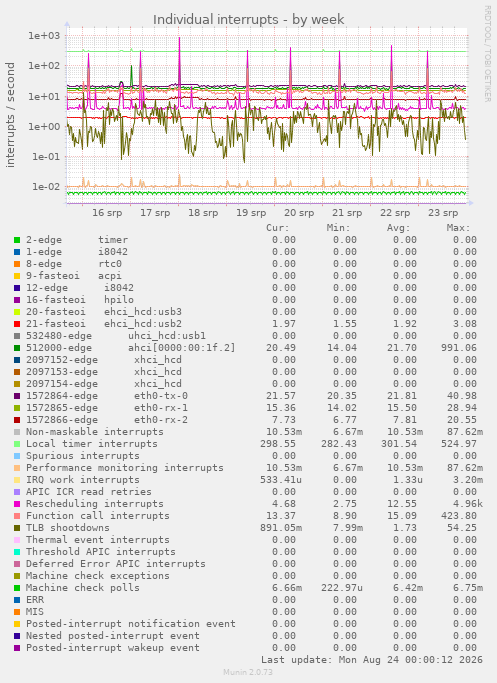Click the peach Performance monitoring interrupts swatch

[17, 468]
